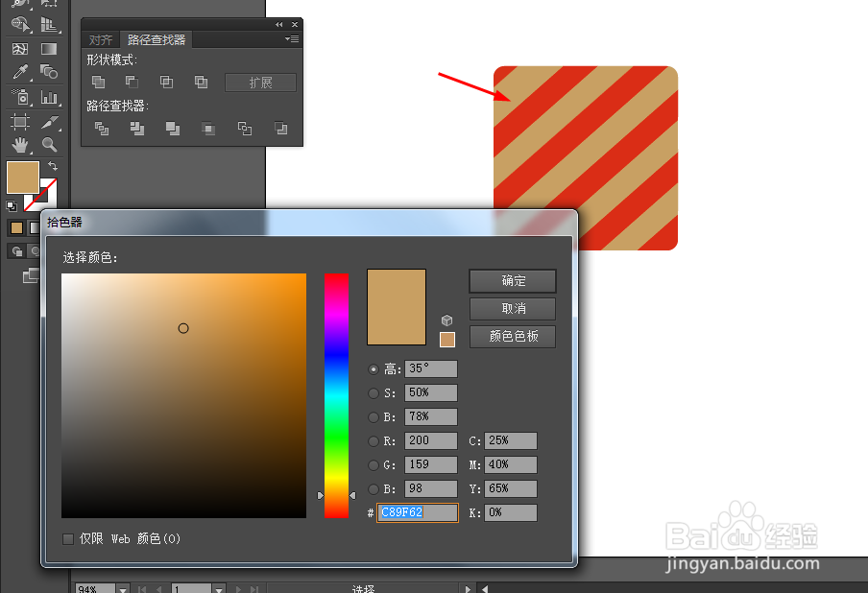Click Unite shape mode in Pathfinder
Viewport: 868px width, 593px height.
pyautogui.click(x=98, y=82)
